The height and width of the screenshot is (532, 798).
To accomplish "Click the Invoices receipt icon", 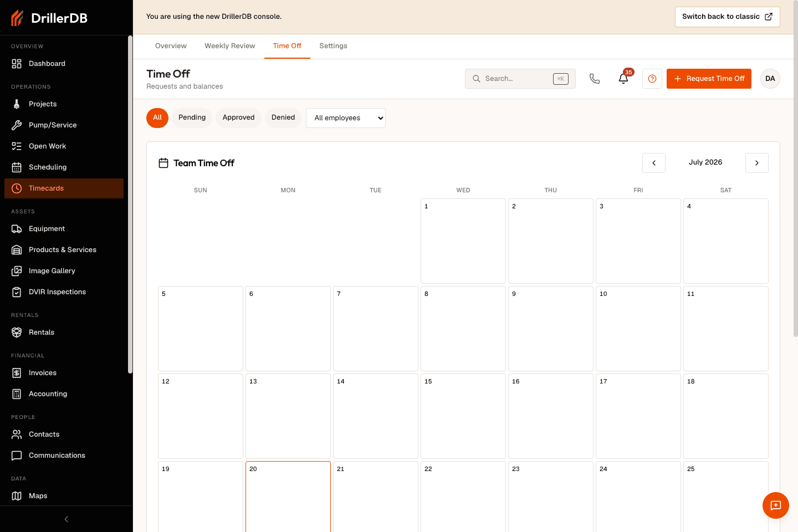I will click(17, 373).
